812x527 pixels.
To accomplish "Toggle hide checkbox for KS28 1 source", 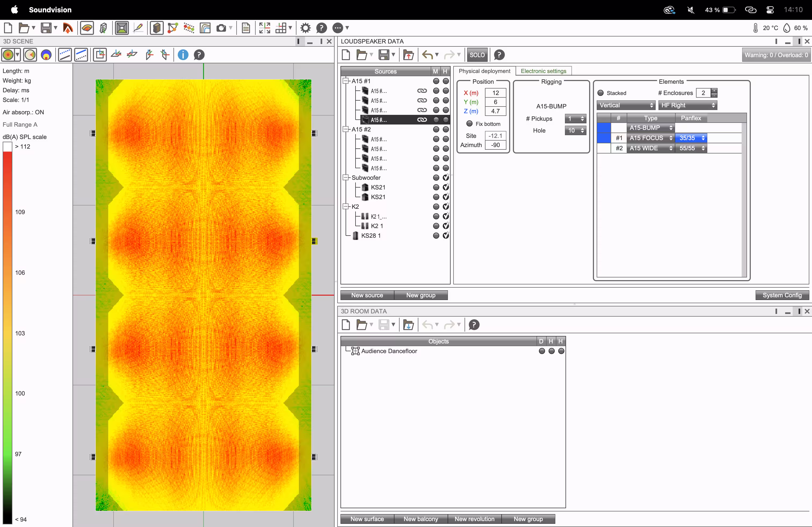I will [445, 236].
